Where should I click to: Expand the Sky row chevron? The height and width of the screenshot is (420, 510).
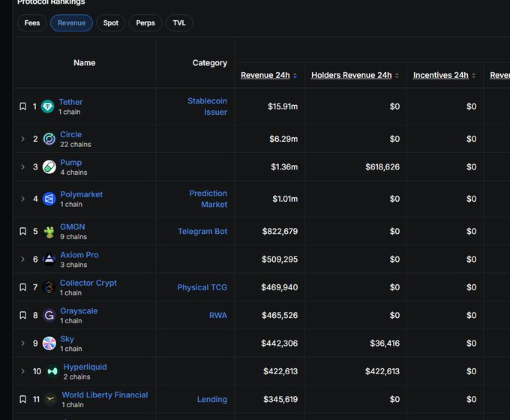[22, 343]
